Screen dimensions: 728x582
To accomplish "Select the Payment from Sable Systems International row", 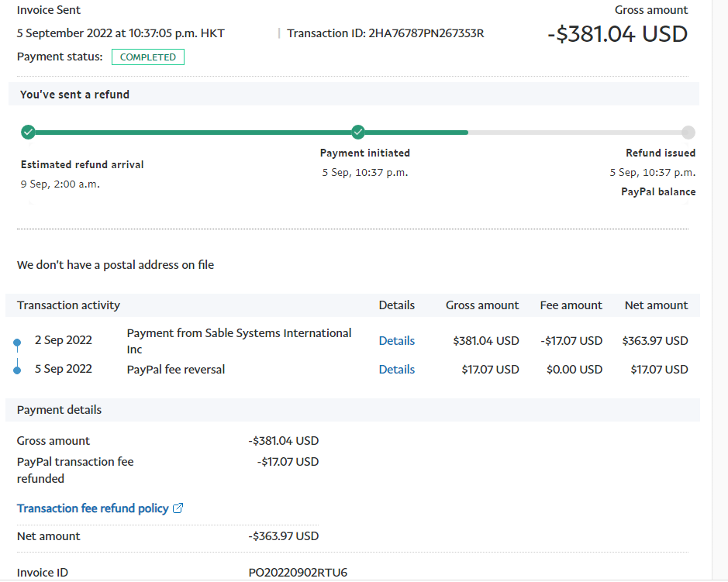I will pos(239,341).
